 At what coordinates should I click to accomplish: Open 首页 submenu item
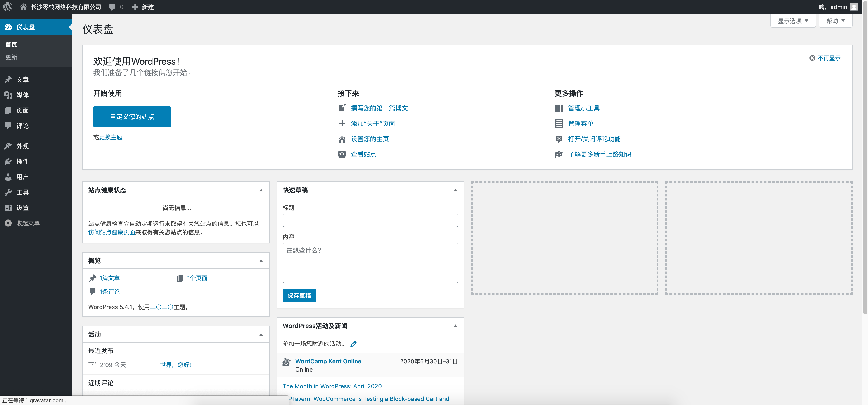pos(11,44)
